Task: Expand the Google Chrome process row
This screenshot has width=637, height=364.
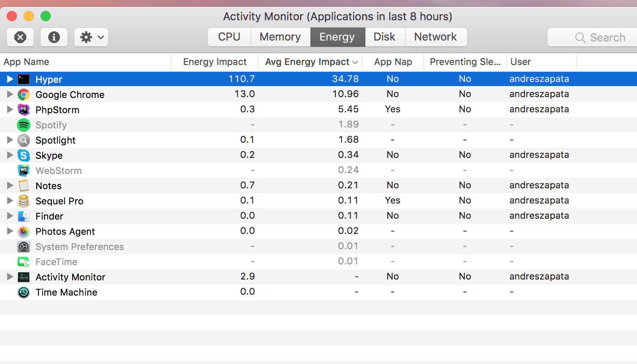Action: [10, 94]
